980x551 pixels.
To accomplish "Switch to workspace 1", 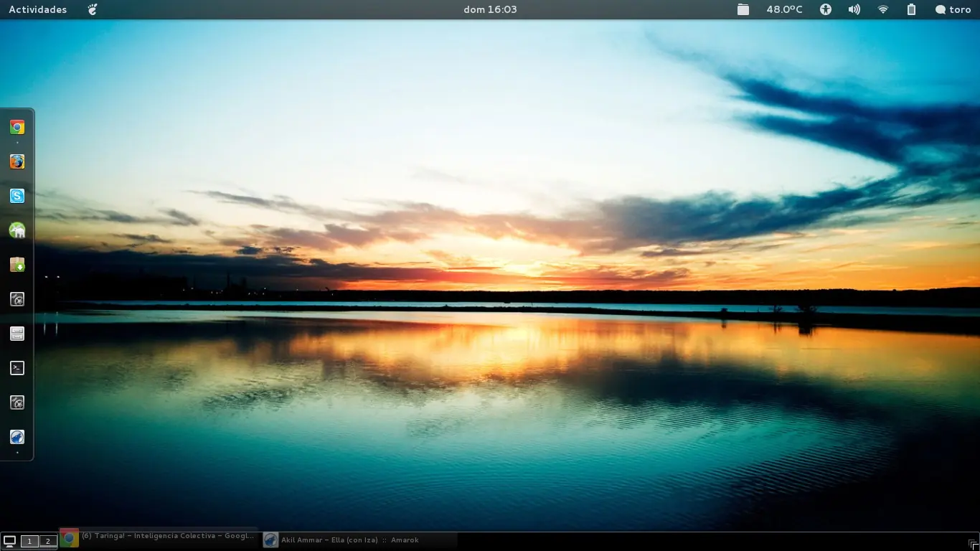I will click(x=29, y=541).
